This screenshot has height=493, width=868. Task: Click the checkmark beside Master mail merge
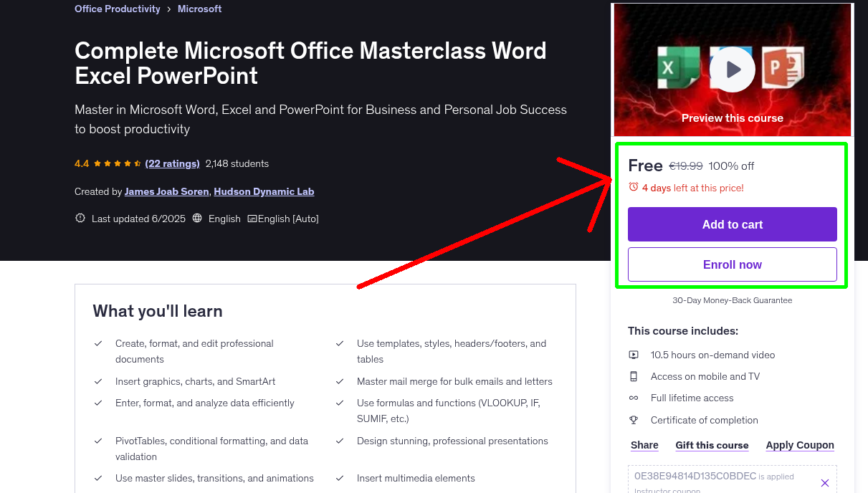340,381
